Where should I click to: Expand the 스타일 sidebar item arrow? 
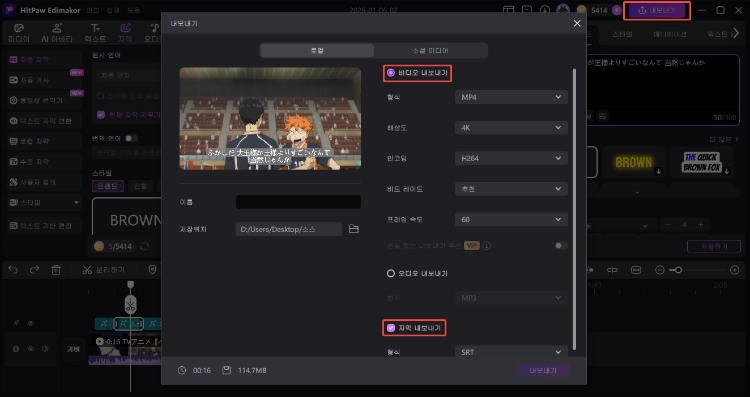[77, 203]
